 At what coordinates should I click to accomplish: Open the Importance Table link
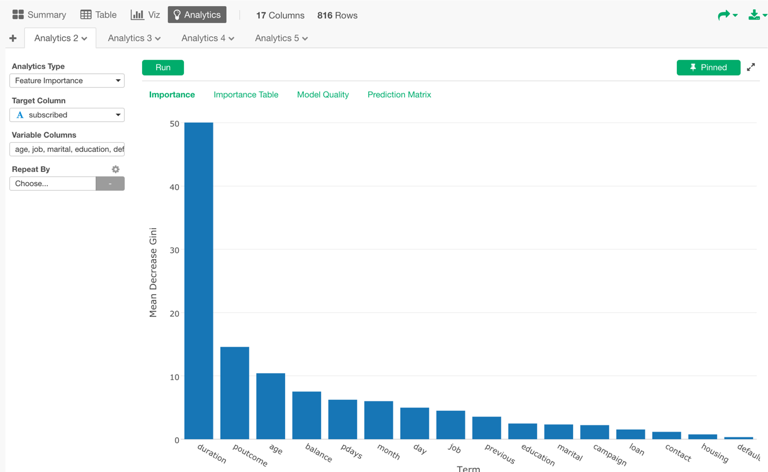pyautogui.click(x=245, y=95)
